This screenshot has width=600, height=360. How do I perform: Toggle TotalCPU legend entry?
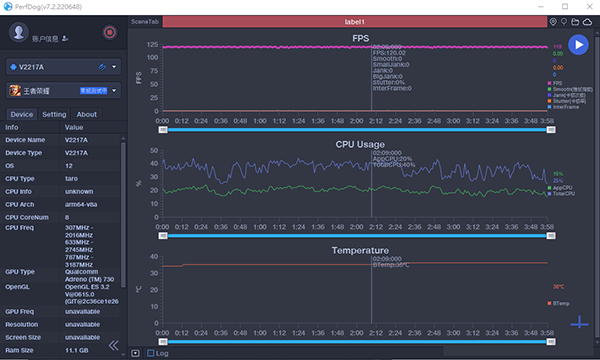click(x=561, y=194)
